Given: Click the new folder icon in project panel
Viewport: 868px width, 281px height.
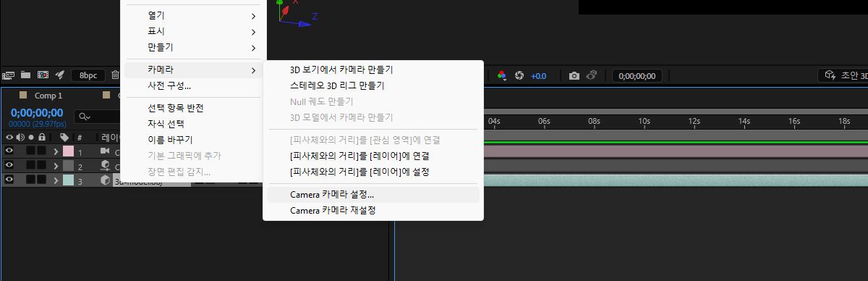Looking at the screenshot, I should click(26, 75).
